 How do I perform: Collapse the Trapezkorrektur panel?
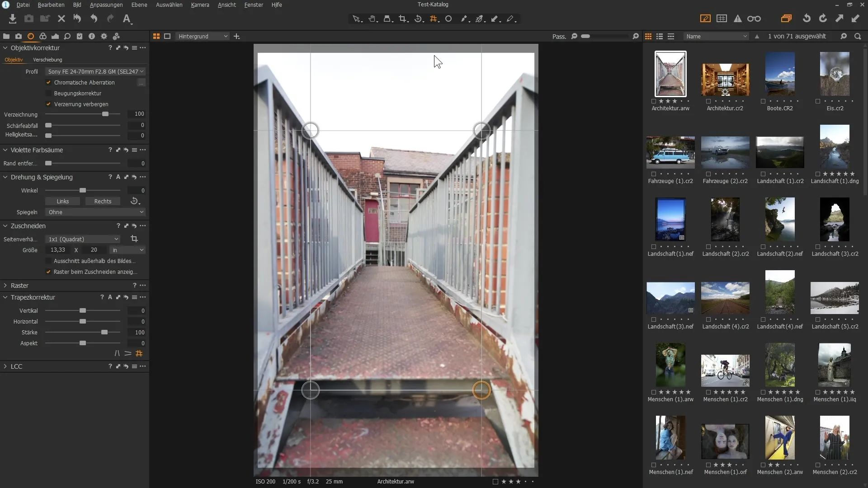coord(5,297)
